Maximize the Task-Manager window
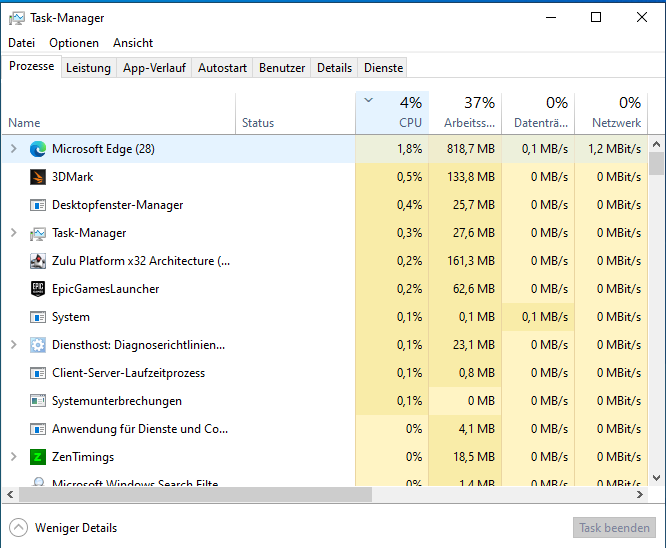The width and height of the screenshot is (666, 548). 596,17
